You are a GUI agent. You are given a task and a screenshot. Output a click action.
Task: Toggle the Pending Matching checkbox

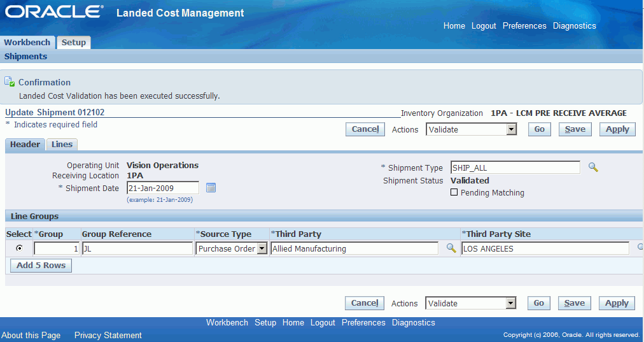[x=454, y=192]
